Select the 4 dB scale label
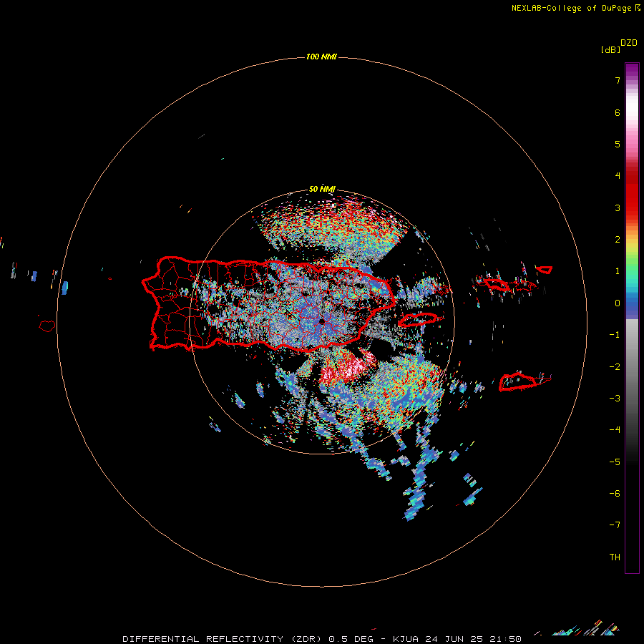Viewport: 644px width, 644px height. pyautogui.click(x=618, y=176)
